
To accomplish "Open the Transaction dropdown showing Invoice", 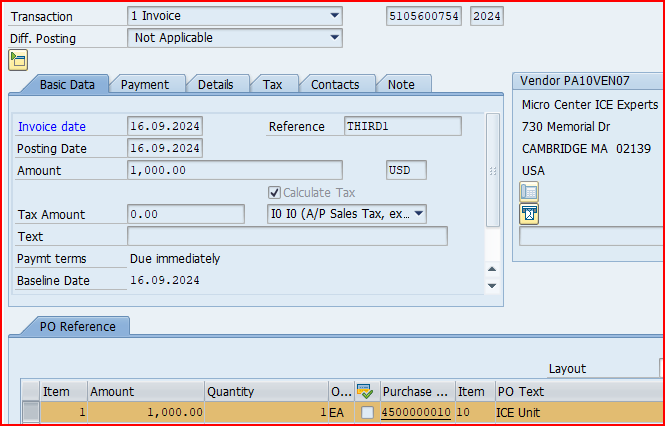I will [334, 16].
